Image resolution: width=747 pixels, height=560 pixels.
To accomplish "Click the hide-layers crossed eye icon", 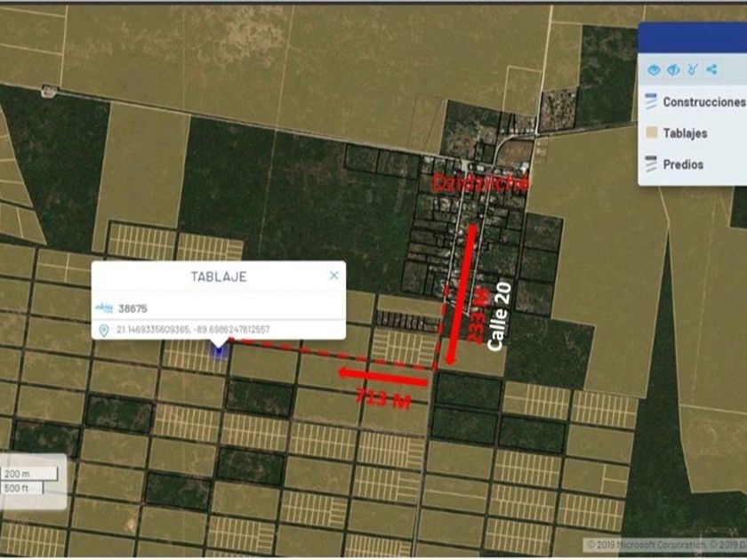I will click(x=673, y=70).
